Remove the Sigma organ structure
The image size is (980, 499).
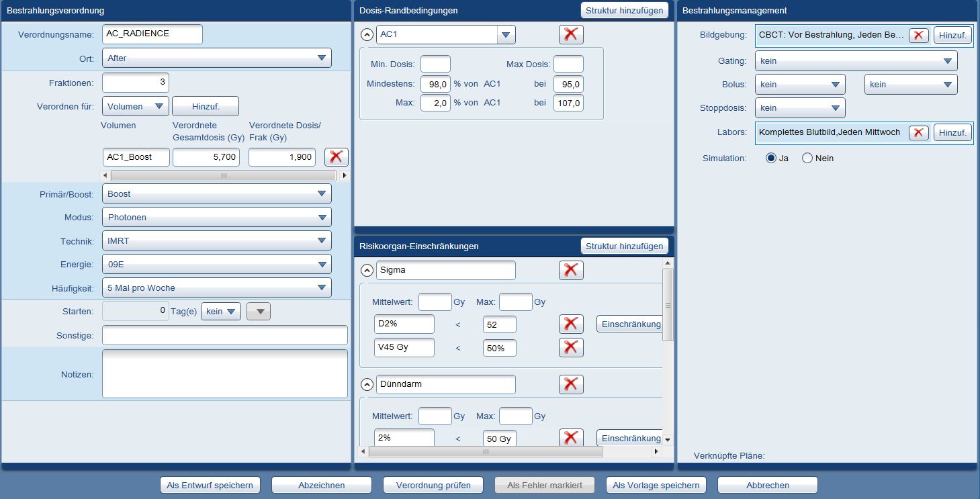[x=571, y=270]
